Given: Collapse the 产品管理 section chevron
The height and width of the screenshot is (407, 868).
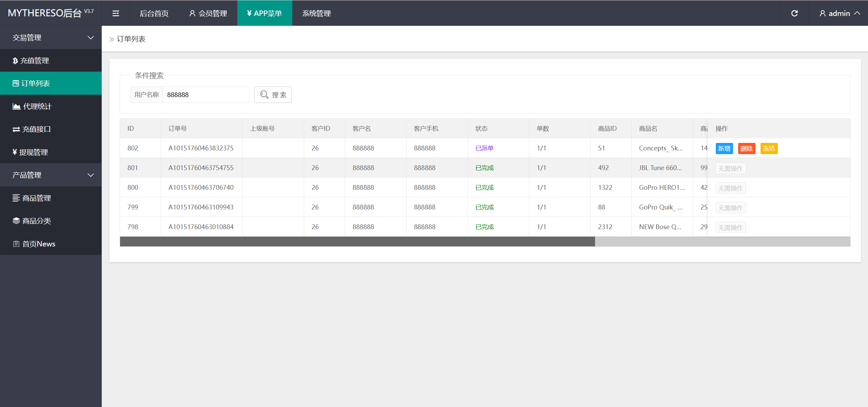Looking at the screenshot, I should [91, 175].
